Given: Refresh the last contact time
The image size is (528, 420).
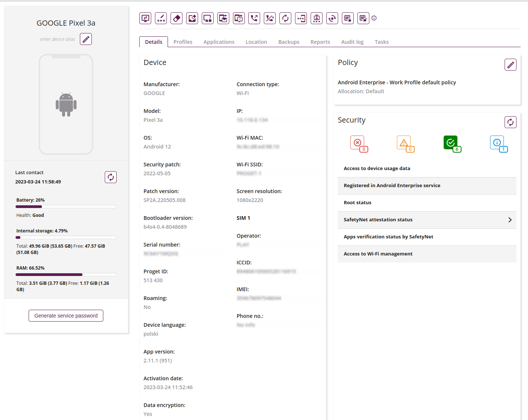Looking at the screenshot, I should coord(111,177).
